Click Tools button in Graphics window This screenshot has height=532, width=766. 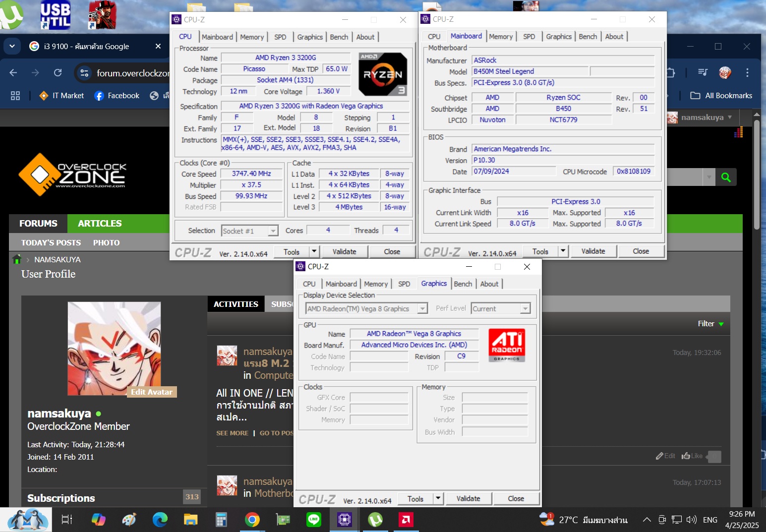415,499
